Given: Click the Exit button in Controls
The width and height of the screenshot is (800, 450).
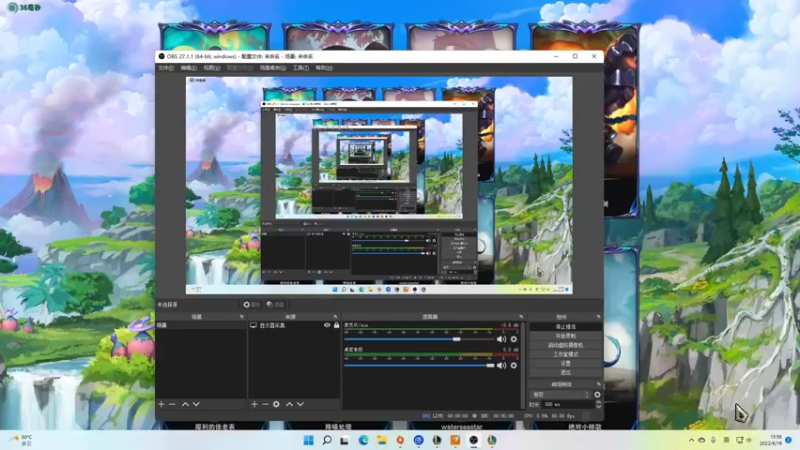Looking at the screenshot, I should point(565,372).
